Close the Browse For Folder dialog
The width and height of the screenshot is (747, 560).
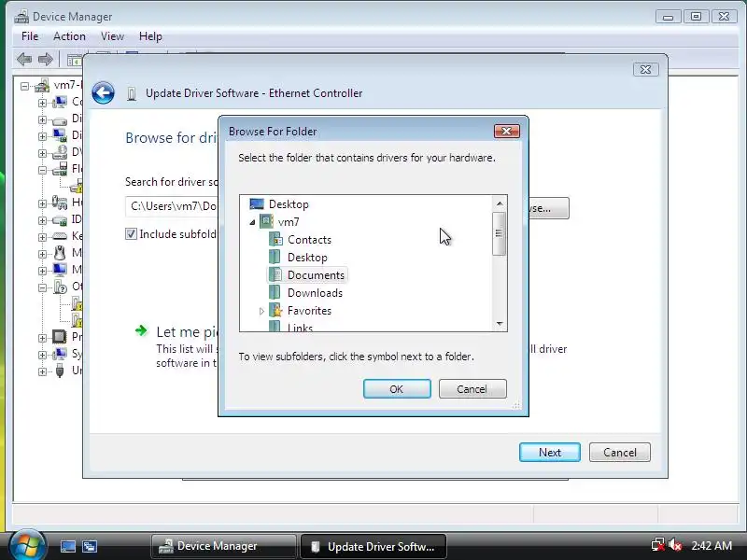[506, 131]
